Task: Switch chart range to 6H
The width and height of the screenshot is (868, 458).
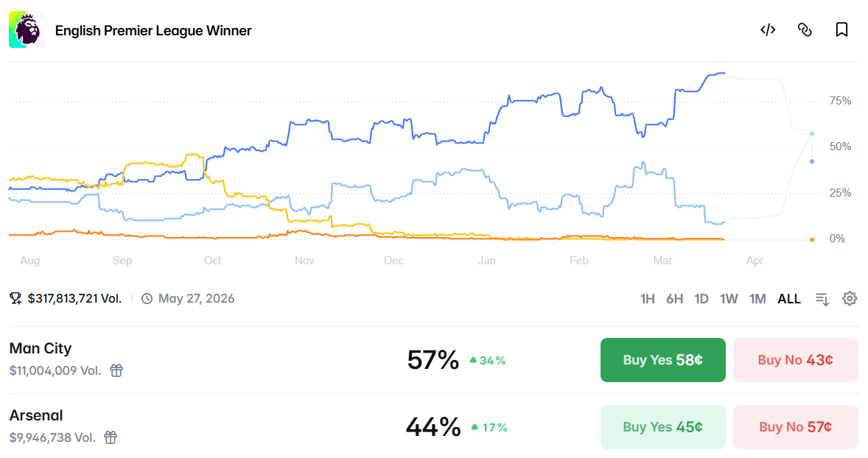Action: [x=674, y=298]
